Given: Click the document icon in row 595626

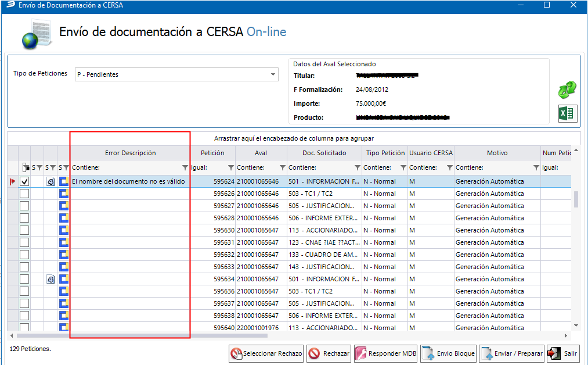Looking at the screenshot, I should pos(64,194).
